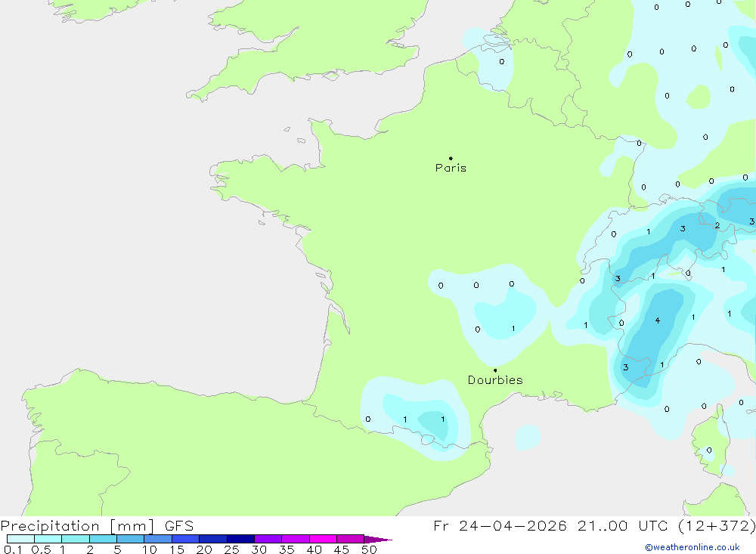Image resolution: width=756 pixels, height=554 pixels.
Task: Click the forecast date 'Fr 24-04-2026'
Action: (x=500, y=526)
